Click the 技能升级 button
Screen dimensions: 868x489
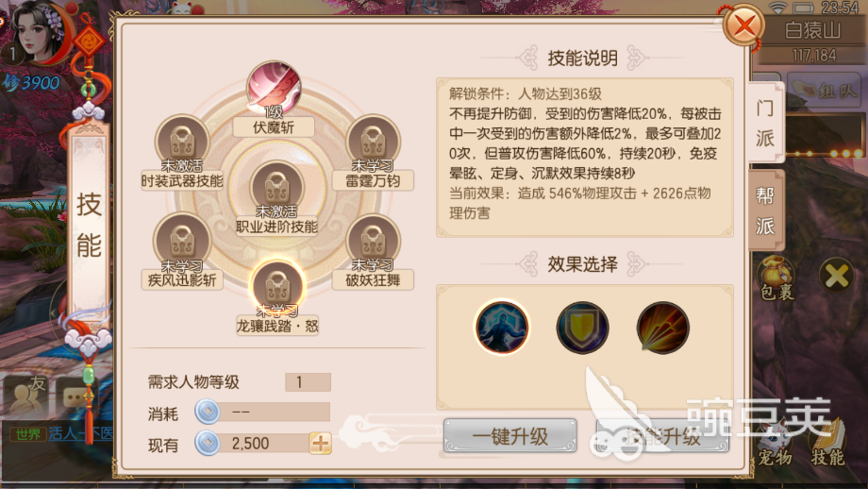[x=662, y=436]
